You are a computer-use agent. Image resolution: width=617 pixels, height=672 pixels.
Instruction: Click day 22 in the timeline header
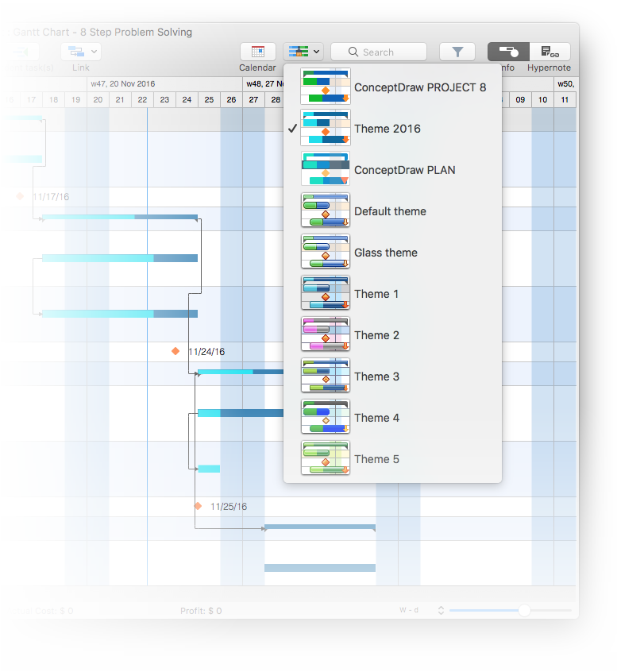142,100
